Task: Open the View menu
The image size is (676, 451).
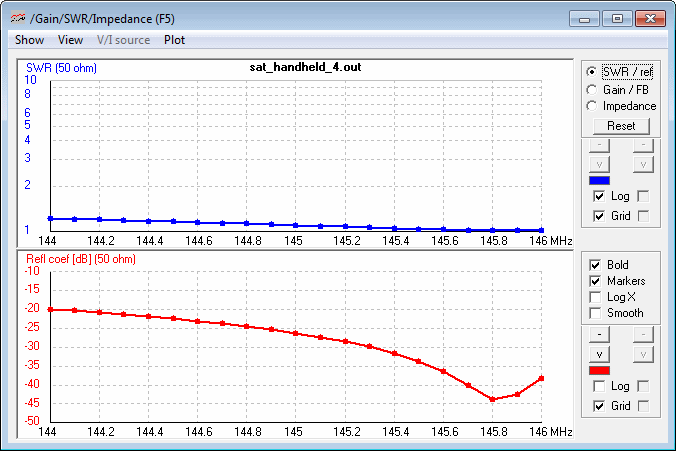Action: (70, 40)
